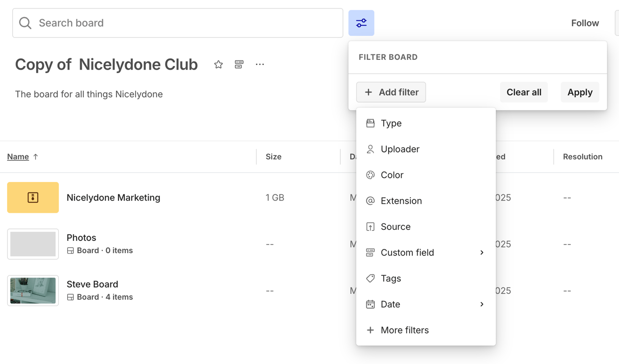Open custom fields icon beside board title

click(239, 64)
